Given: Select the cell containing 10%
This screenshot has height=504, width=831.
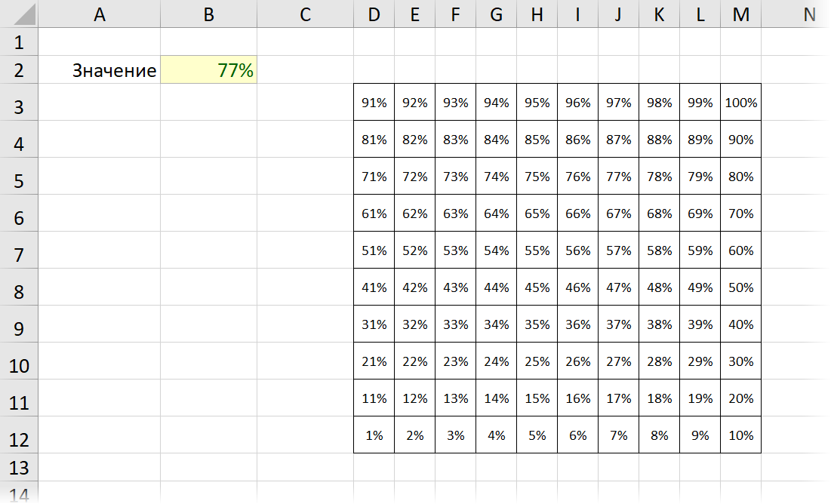Looking at the screenshot, I should pos(741,435).
